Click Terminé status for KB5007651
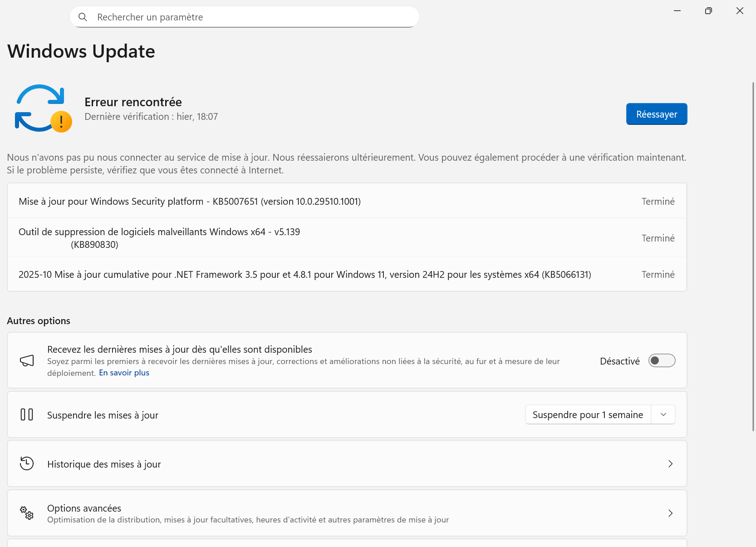This screenshot has width=756, height=547. 658,202
